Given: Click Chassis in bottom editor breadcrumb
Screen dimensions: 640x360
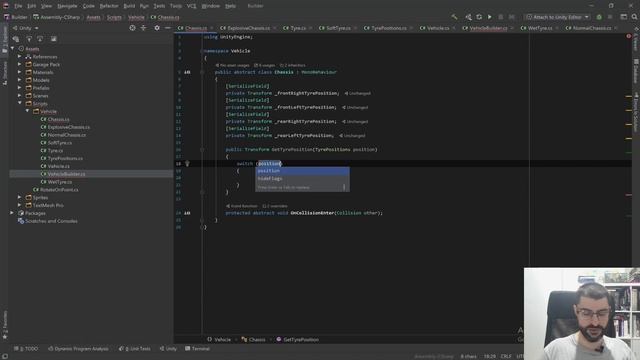Looking at the screenshot, I should (x=253, y=340).
